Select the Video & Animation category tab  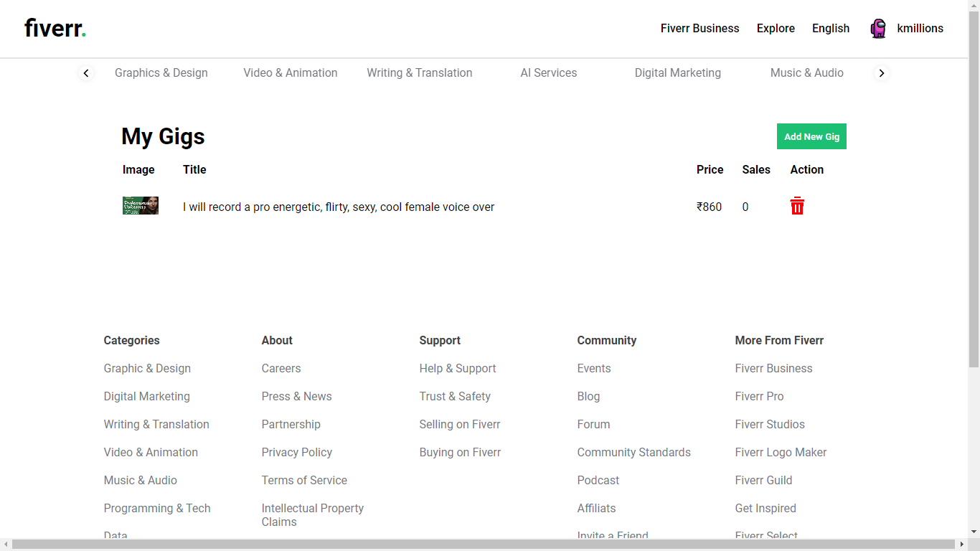291,72
